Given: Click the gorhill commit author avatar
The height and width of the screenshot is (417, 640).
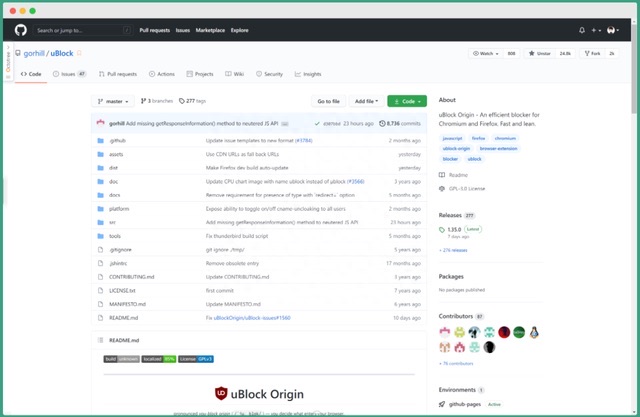Looking at the screenshot, I should 100,123.
